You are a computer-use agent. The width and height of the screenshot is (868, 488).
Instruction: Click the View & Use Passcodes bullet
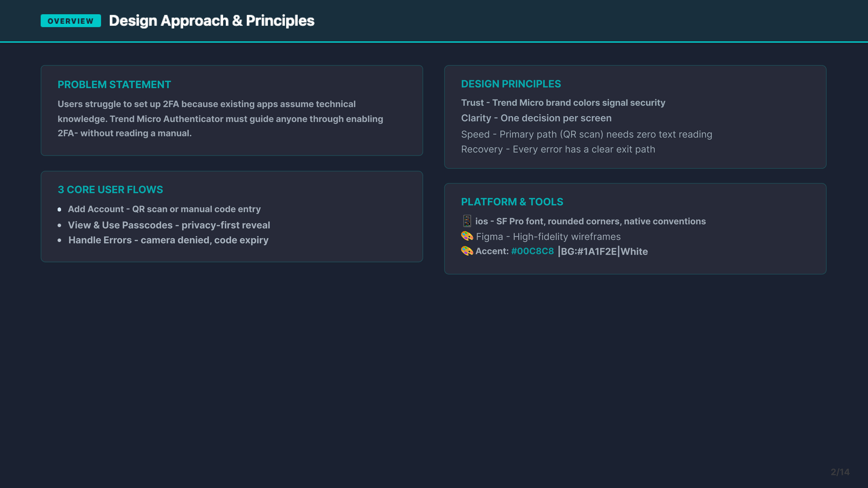169,225
